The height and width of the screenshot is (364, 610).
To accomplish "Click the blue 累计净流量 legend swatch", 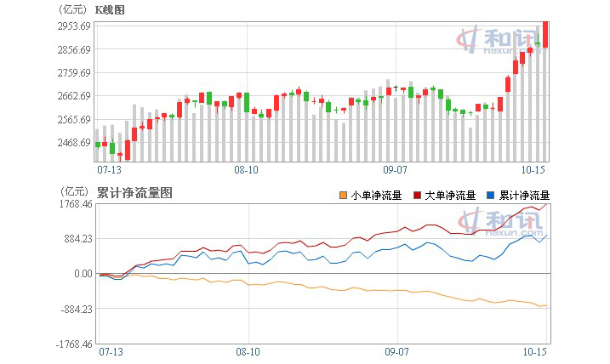I will 491,196.
